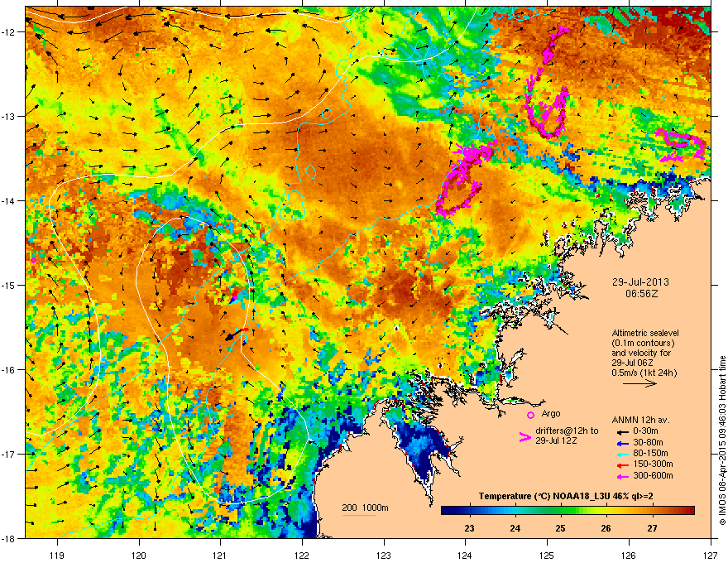Click the '0.5m/s (1kt 24h)' scale text
The image size is (728, 563).
point(644,373)
